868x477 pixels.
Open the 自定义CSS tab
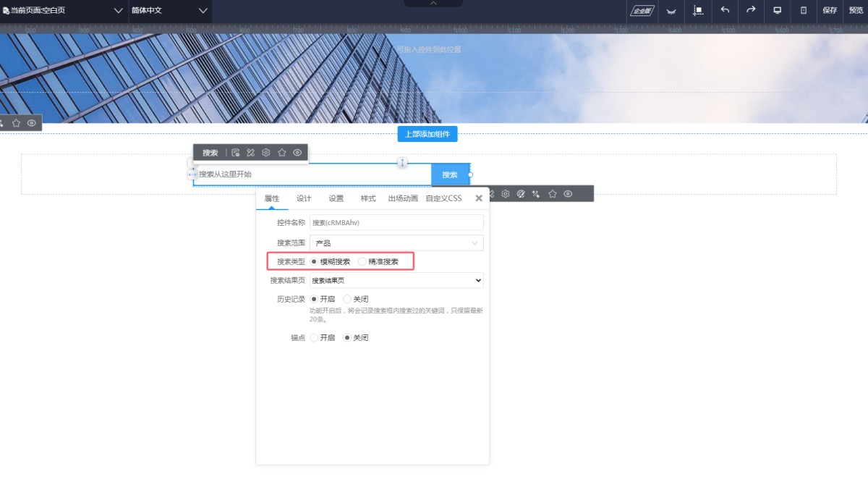(443, 198)
